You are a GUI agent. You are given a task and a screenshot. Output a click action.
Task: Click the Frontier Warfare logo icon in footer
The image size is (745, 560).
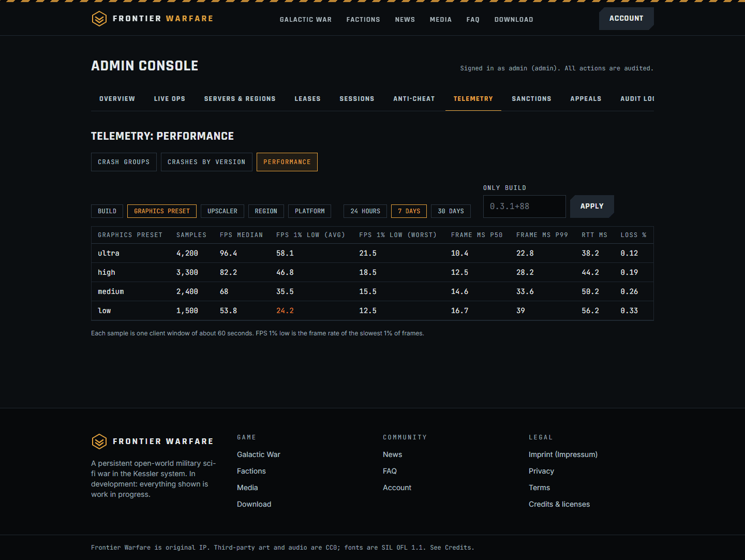click(99, 441)
